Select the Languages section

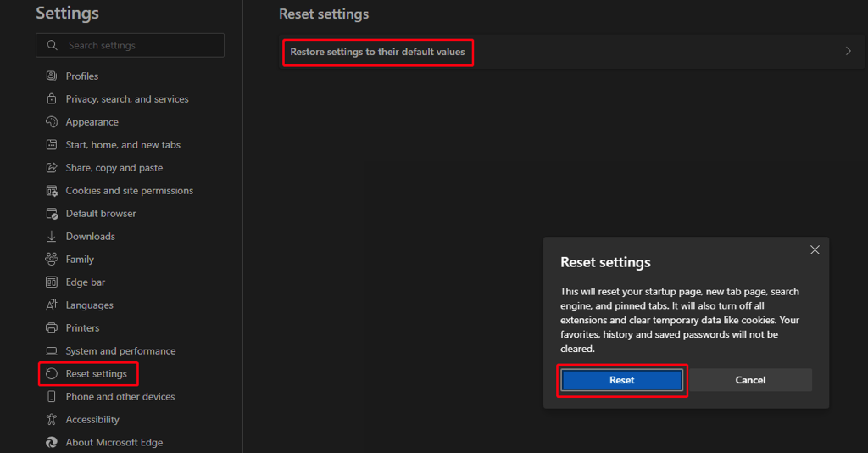[89, 305]
